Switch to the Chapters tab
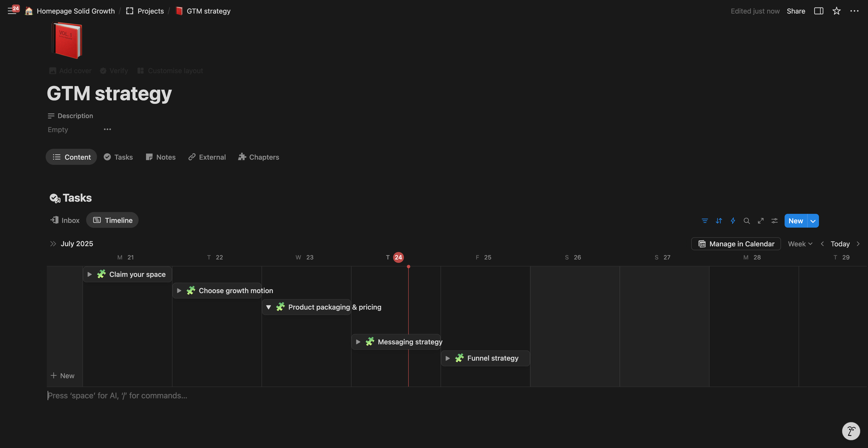This screenshot has height=448, width=868. (x=258, y=157)
